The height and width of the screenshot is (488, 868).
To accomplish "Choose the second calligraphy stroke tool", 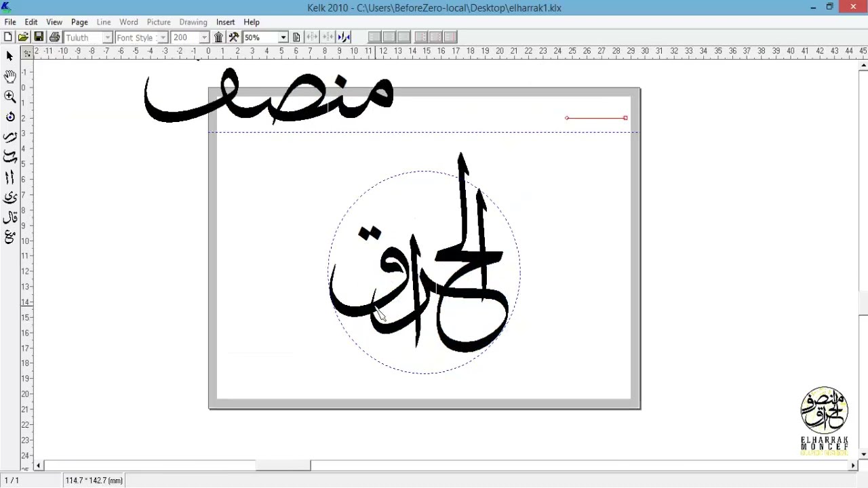I will pyautogui.click(x=9, y=157).
